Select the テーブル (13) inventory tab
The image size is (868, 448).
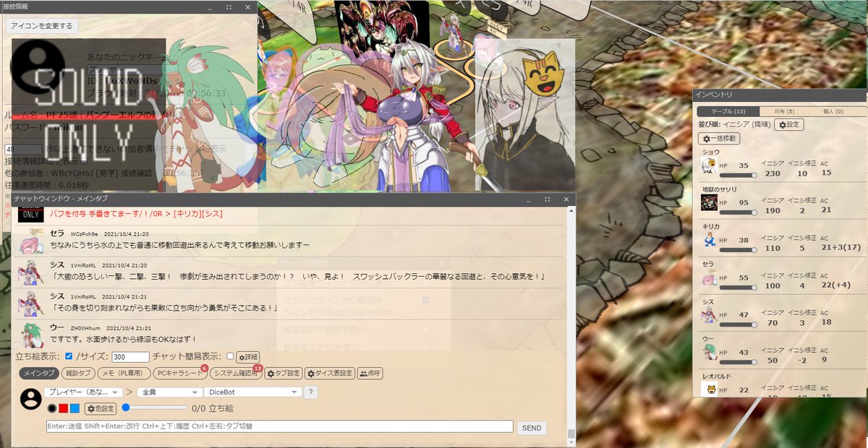coord(728,111)
